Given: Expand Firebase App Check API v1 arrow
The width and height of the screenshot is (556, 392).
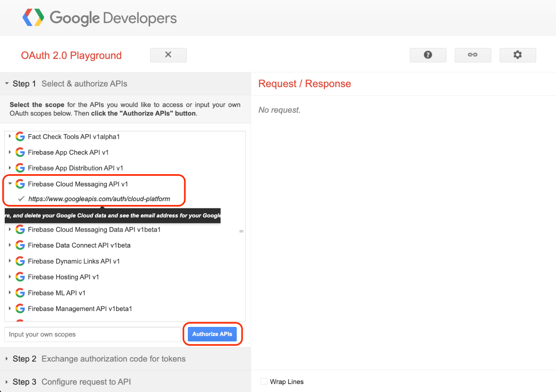Looking at the screenshot, I should pyautogui.click(x=10, y=152).
